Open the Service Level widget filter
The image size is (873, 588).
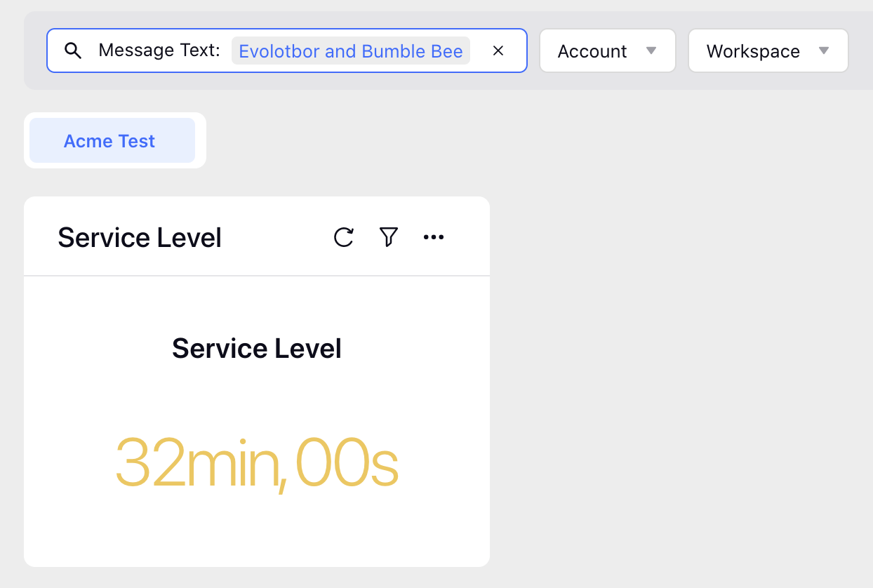pyautogui.click(x=389, y=237)
